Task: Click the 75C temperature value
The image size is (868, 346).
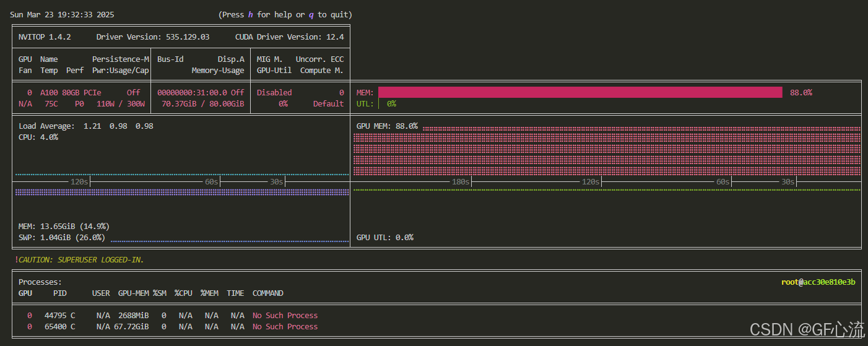Action: 51,104
